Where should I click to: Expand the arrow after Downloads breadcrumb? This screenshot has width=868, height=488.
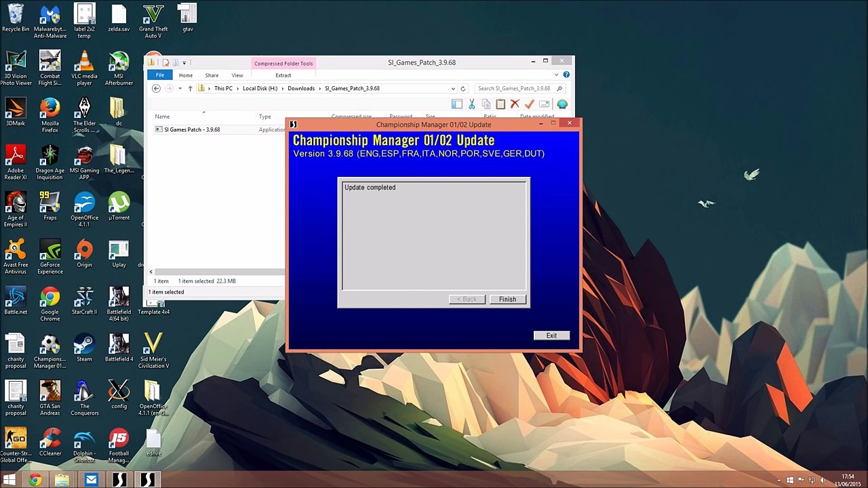(320, 89)
